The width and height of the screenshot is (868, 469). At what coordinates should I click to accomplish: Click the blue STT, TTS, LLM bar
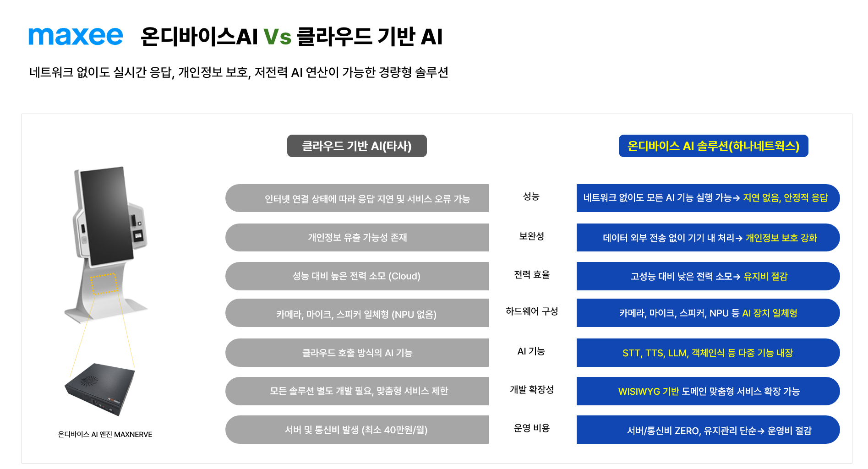708,353
